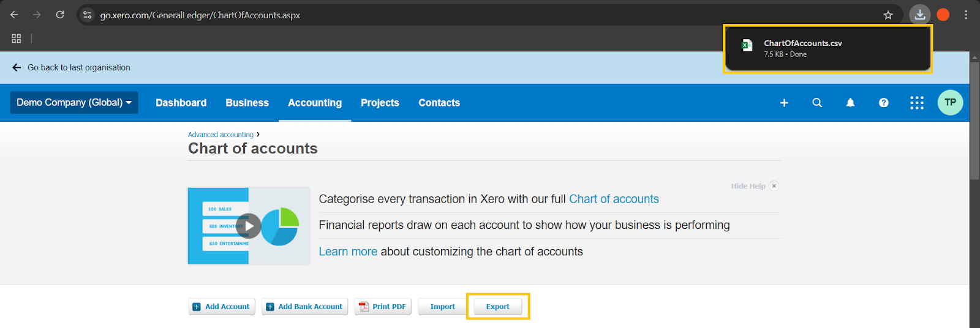This screenshot has height=328, width=980.
Task: Open the apps grid in bookmarks bar
Action: pos(17,39)
